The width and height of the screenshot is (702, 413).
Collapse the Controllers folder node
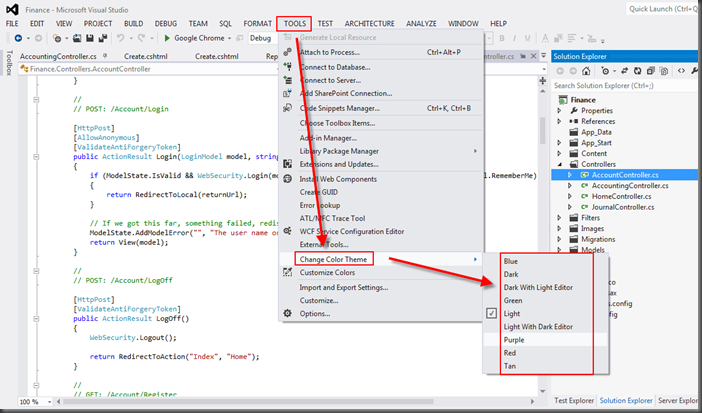point(560,164)
